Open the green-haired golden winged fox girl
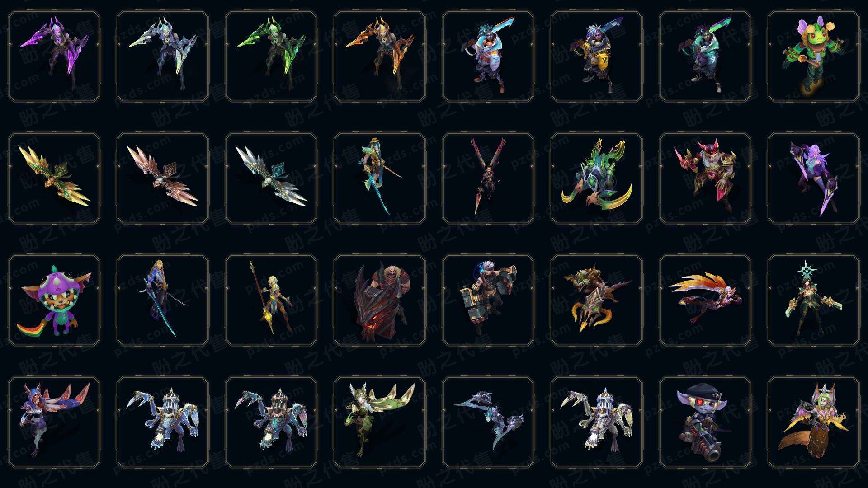Image resolution: width=868 pixels, height=488 pixels. coord(814,422)
